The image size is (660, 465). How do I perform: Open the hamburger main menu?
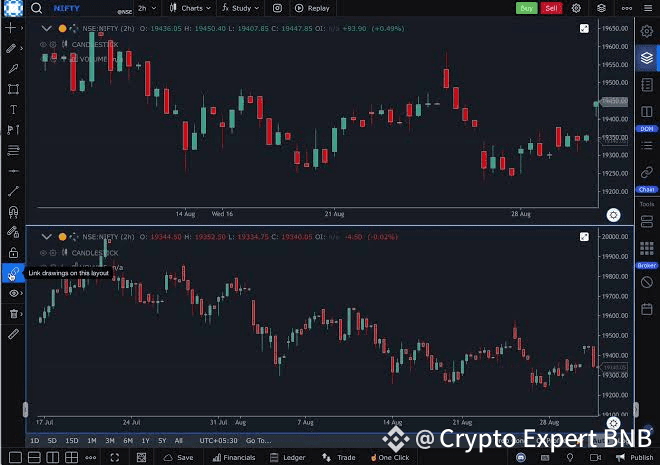coord(648,8)
